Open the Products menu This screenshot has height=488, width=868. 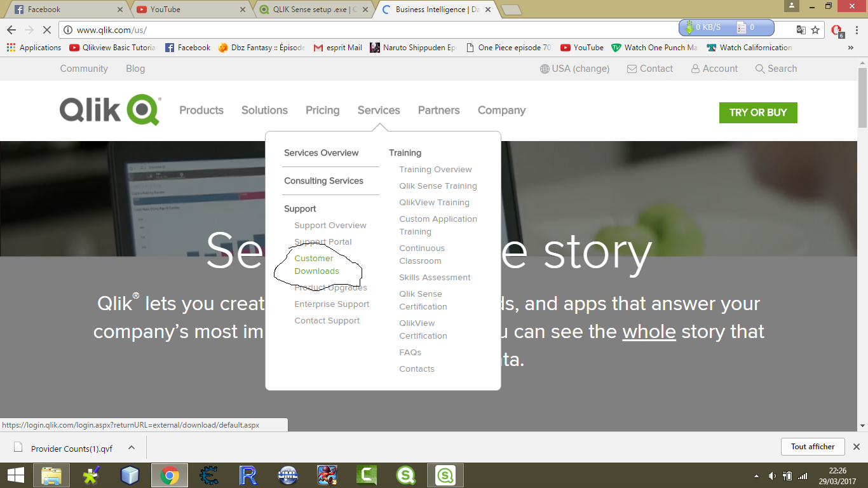[201, 110]
